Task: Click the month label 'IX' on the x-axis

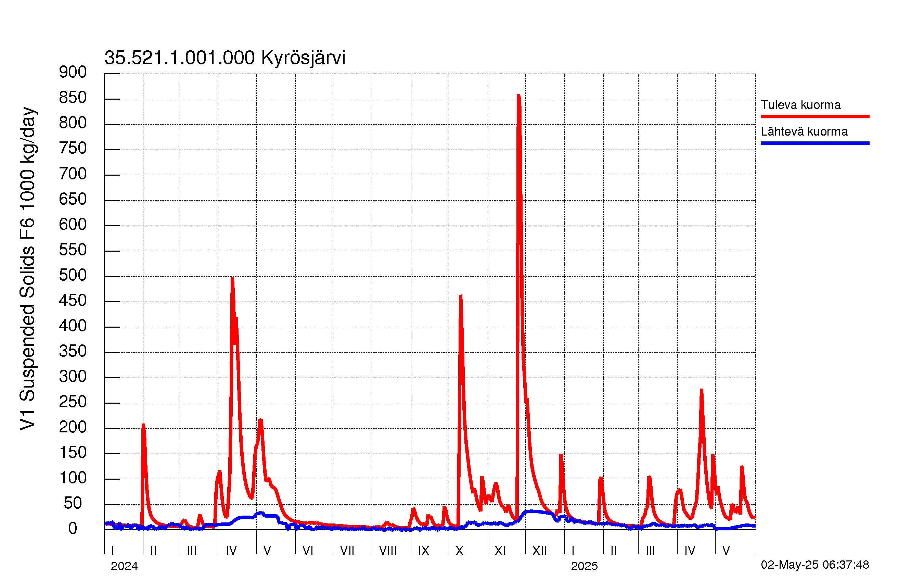Action: (x=424, y=551)
